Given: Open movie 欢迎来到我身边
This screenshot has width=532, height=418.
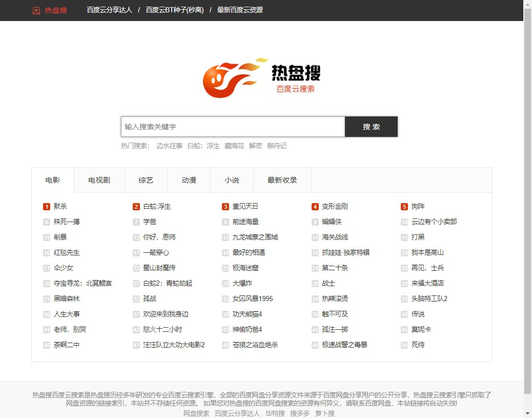Looking at the screenshot, I should 166,314.
